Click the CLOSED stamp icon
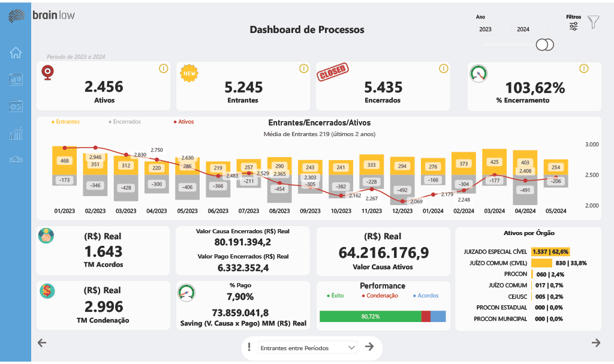The width and height of the screenshot is (614, 364). point(332,72)
